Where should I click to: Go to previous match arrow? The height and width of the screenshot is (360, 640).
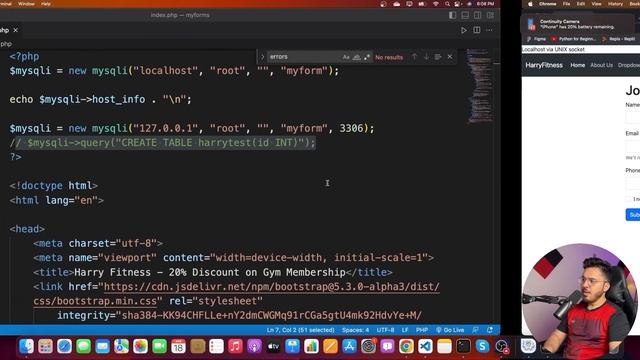coord(414,57)
